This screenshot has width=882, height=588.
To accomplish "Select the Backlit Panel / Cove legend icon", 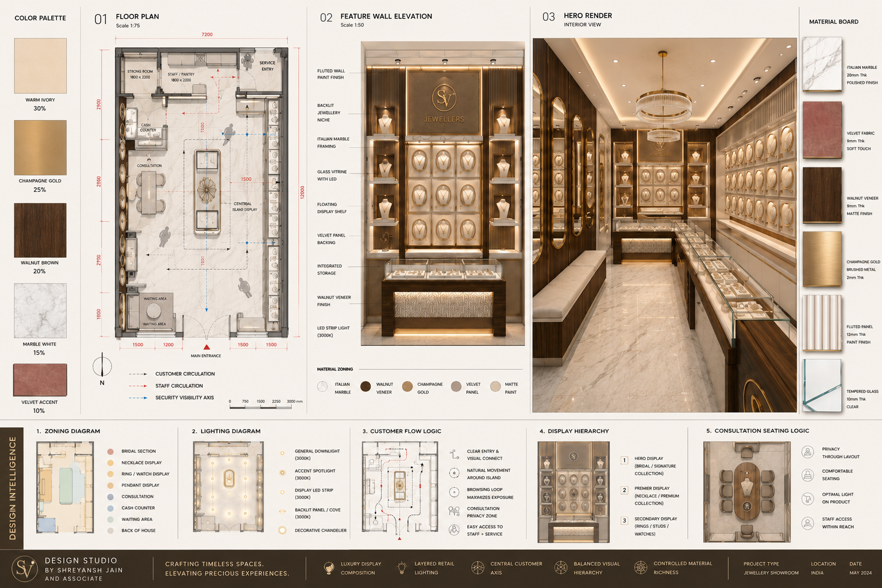I will coord(282,511).
